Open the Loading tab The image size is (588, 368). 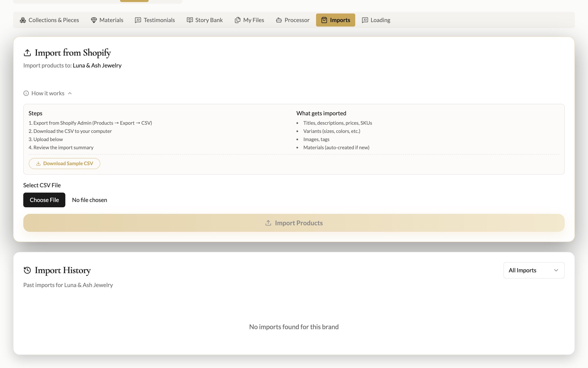(x=376, y=20)
